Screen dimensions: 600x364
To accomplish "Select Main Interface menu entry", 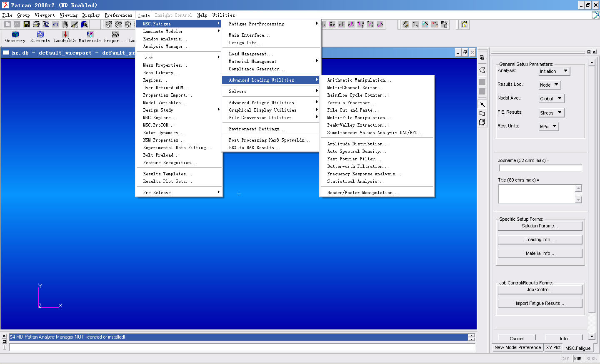I will pyautogui.click(x=272, y=35).
